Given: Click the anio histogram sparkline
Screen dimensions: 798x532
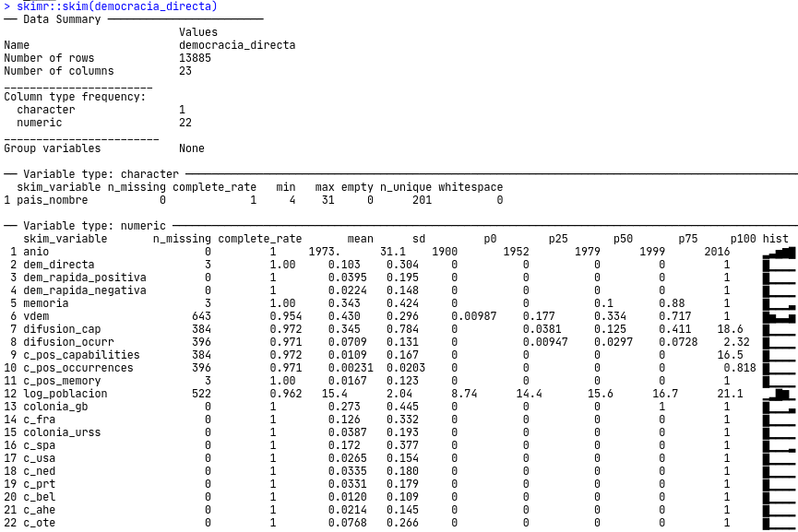Looking at the screenshot, I should [x=779, y=252].
